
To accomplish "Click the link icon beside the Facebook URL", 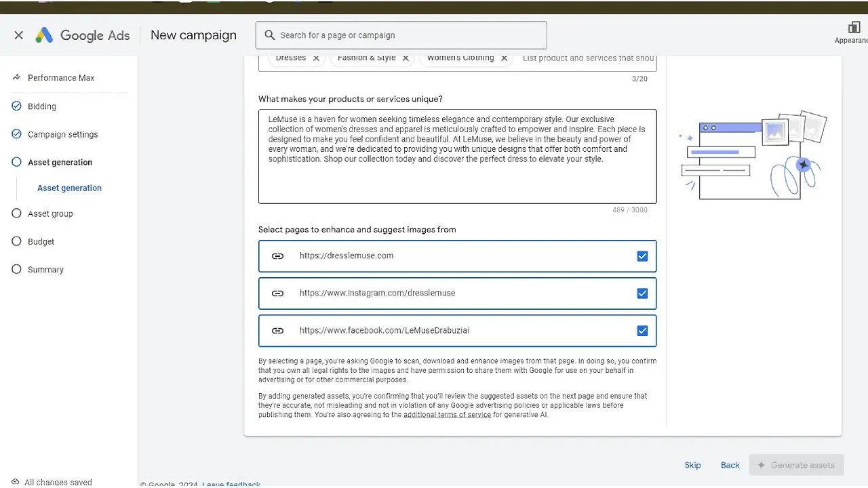I will coord(277,331).
